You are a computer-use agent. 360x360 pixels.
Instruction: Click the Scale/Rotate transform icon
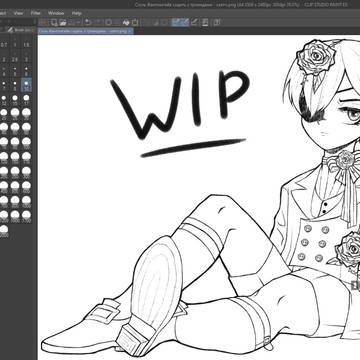[x=135, y=22]
